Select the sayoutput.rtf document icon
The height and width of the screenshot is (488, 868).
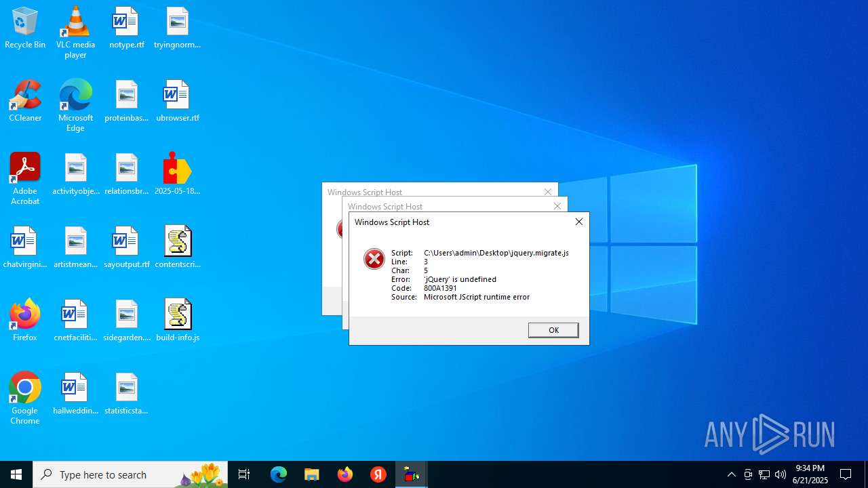pos(126,248)
